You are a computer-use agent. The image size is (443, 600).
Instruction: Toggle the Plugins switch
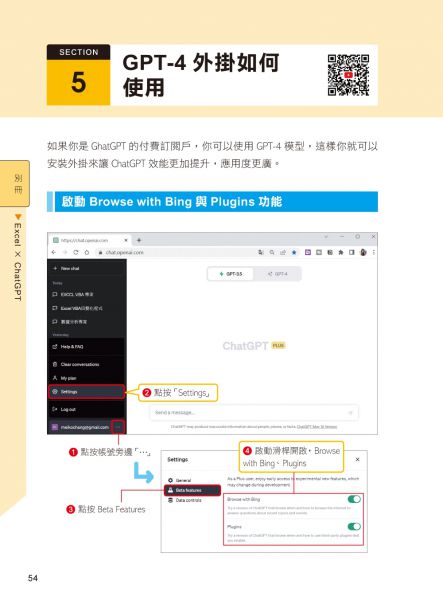(x=354, y=527)
